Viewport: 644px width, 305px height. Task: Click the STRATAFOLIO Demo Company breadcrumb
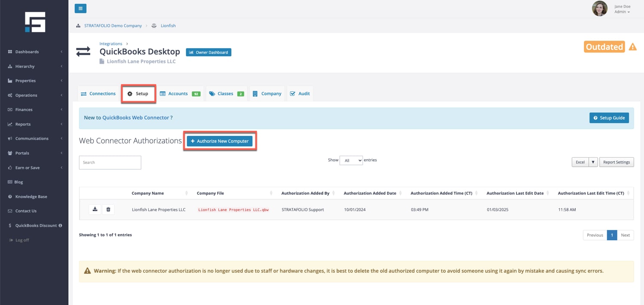click(113, 26)
